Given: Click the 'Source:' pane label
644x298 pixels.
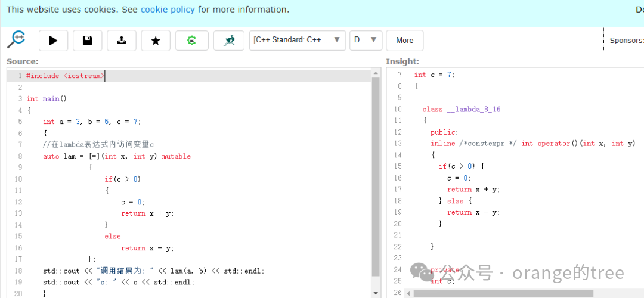Looking at the screenshot, I should pyautogui.click(x=23, y=61).
